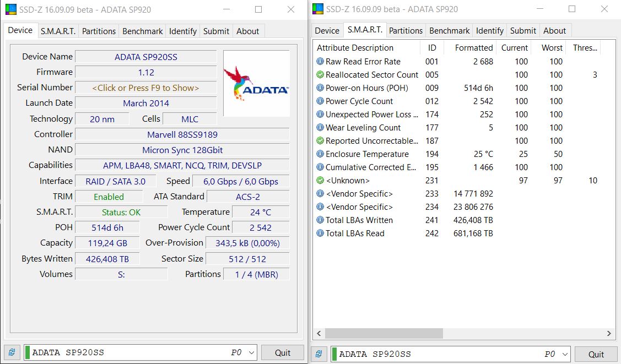Click the ADATA hummingbird logo image
Viewport: 621px width, 364px height.
pyautogui.click(x=257, y=83)
